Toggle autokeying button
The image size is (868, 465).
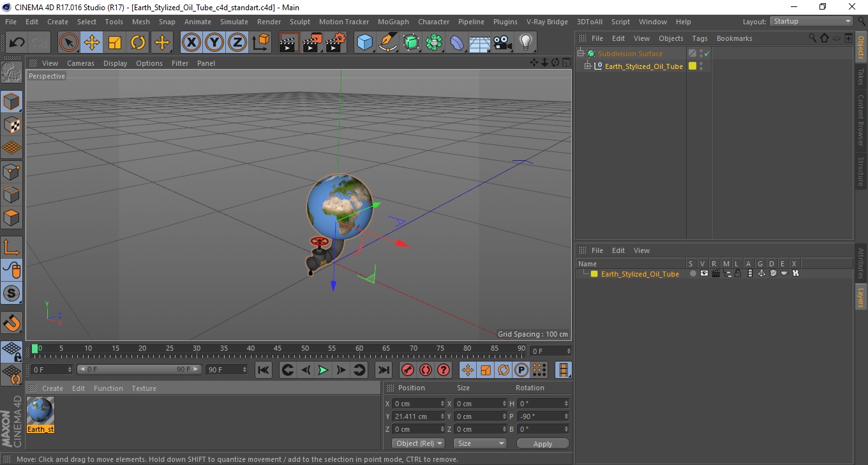425,370
